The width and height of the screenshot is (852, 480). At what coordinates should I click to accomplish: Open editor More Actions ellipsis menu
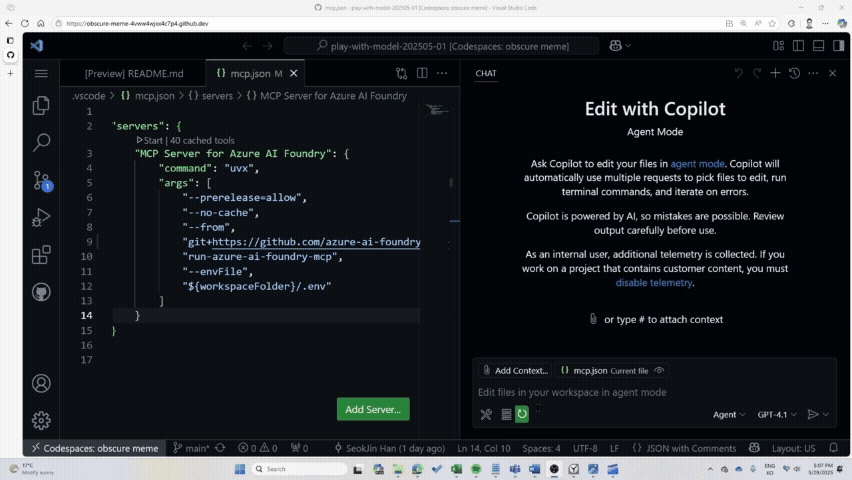point(442,73)
